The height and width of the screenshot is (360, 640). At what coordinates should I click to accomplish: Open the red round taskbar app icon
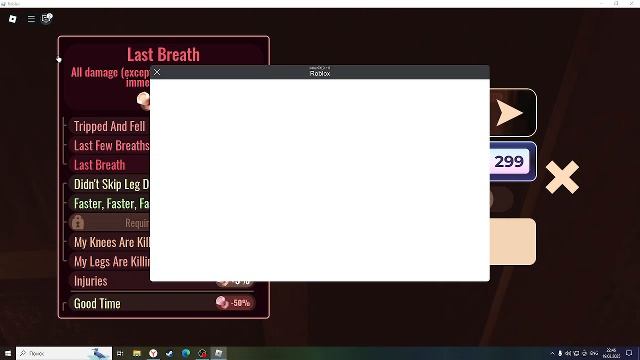tap(202, 353)
